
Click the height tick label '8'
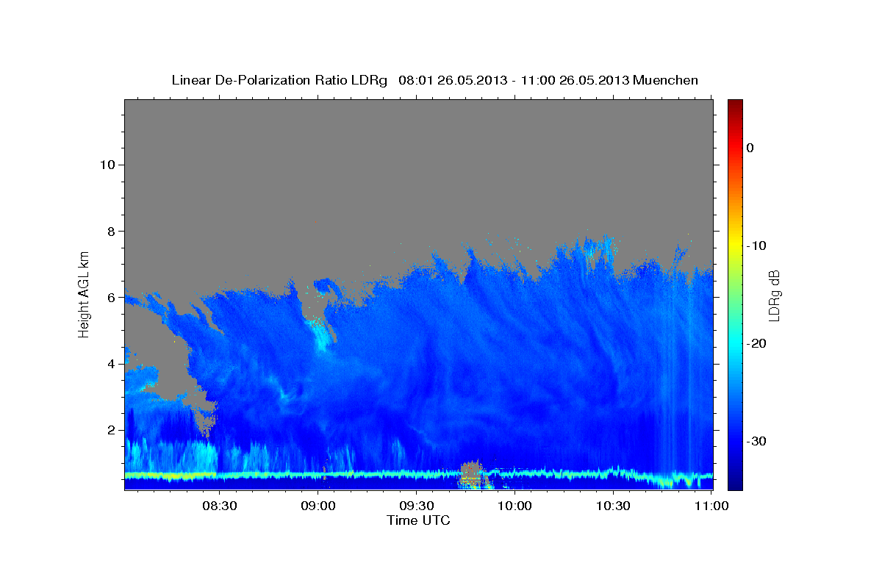click(110, 231)
